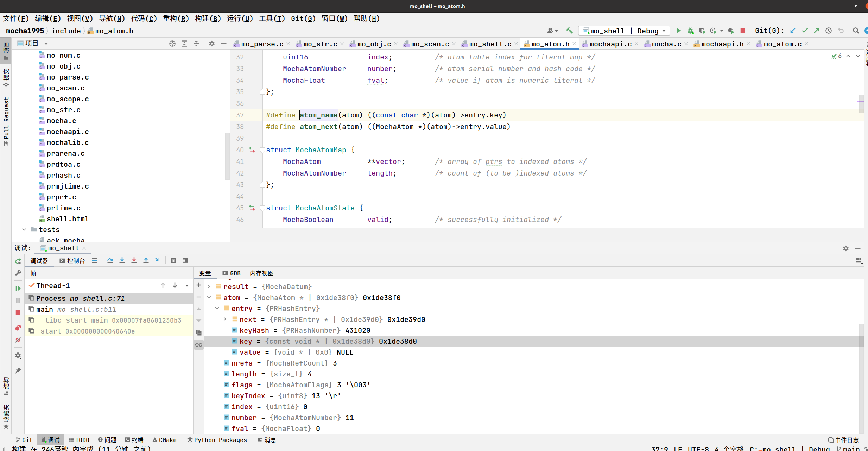Image resolution: width=868 pixels, height=451 pixels.
Task: Open mochalib.c in project tree
Action: click(x=68, y=142)
